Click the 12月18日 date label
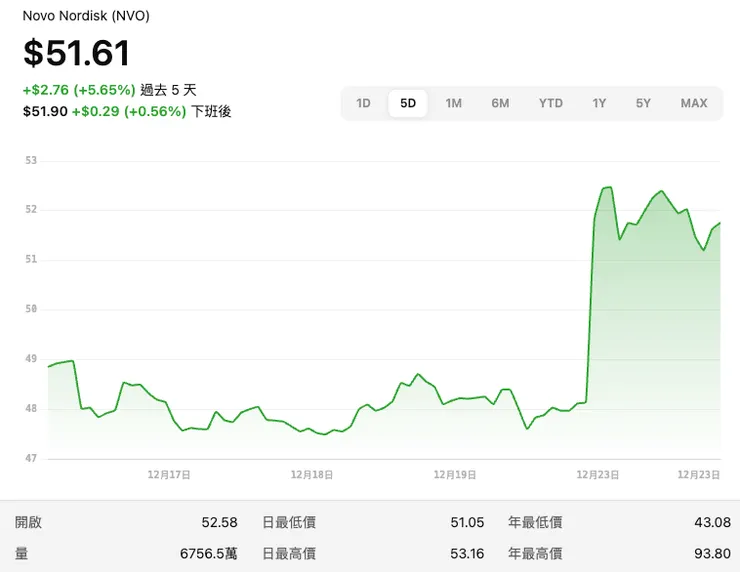Image resolution: width=740 pixels, height=572 pixels. click(312, 475)
